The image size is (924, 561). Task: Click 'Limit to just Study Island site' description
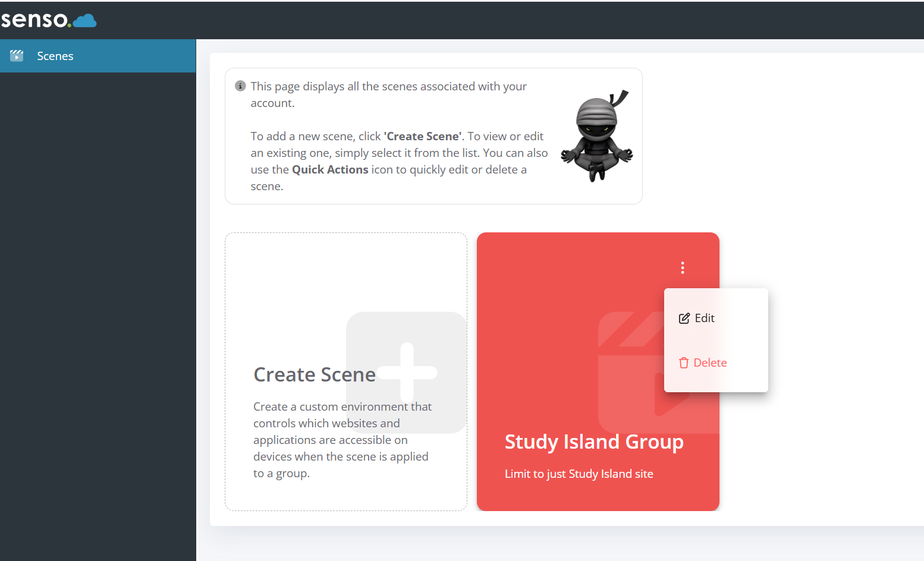coord(579,474)
